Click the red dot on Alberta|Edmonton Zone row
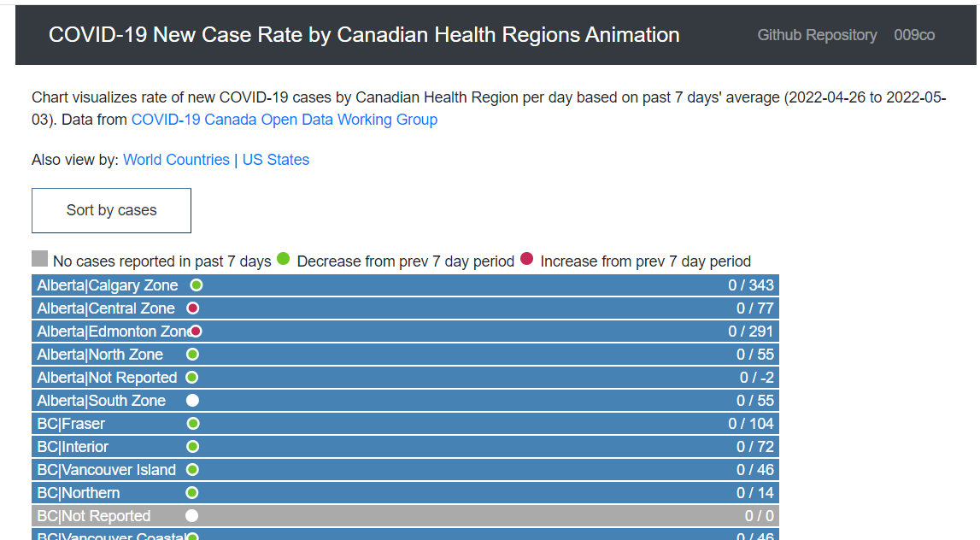 point(196,332)
